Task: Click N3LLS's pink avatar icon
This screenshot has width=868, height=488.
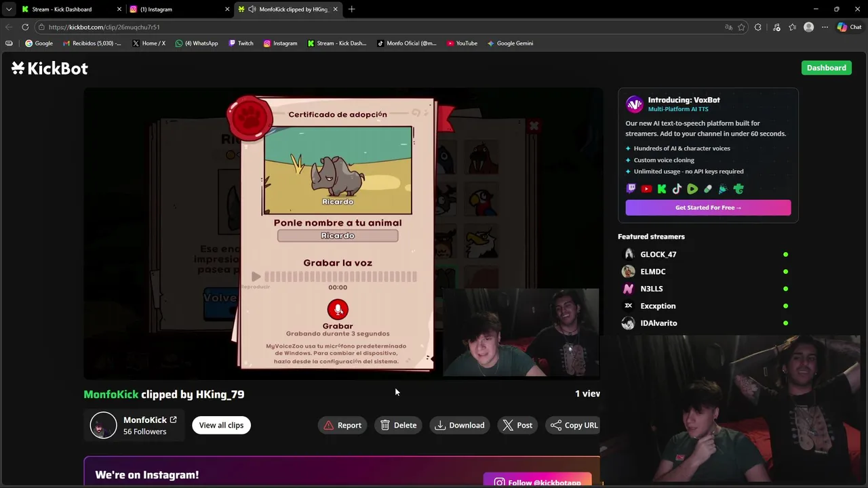Action: 629,289
